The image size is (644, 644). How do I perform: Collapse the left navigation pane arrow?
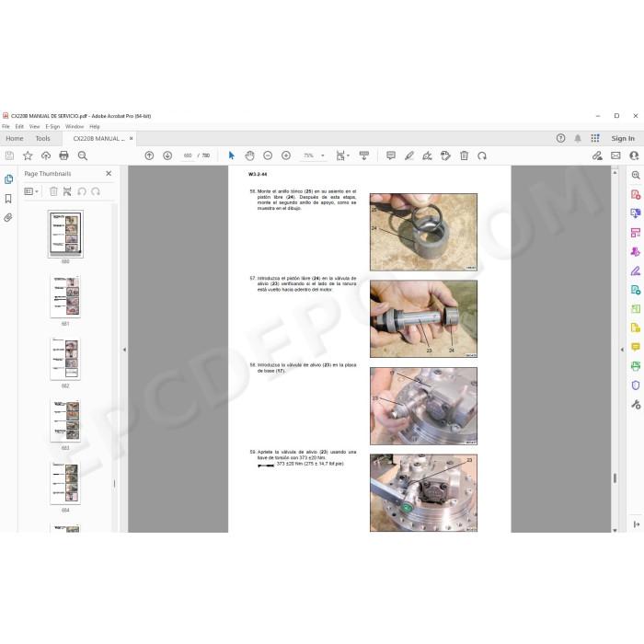pyautogui.click(x=124, y=350)
